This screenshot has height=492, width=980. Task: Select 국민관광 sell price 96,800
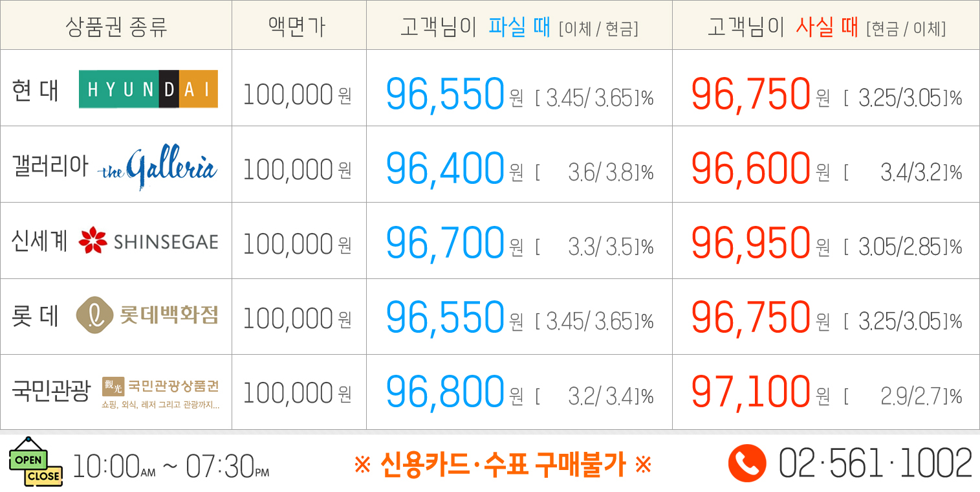[x=445, y=392]
